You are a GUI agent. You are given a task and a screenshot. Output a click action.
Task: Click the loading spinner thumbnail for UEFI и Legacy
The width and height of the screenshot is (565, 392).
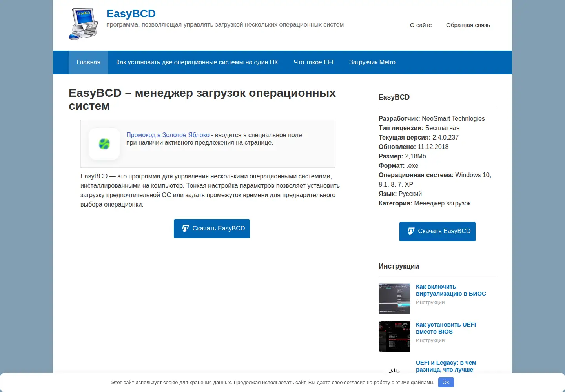[394, 370]
